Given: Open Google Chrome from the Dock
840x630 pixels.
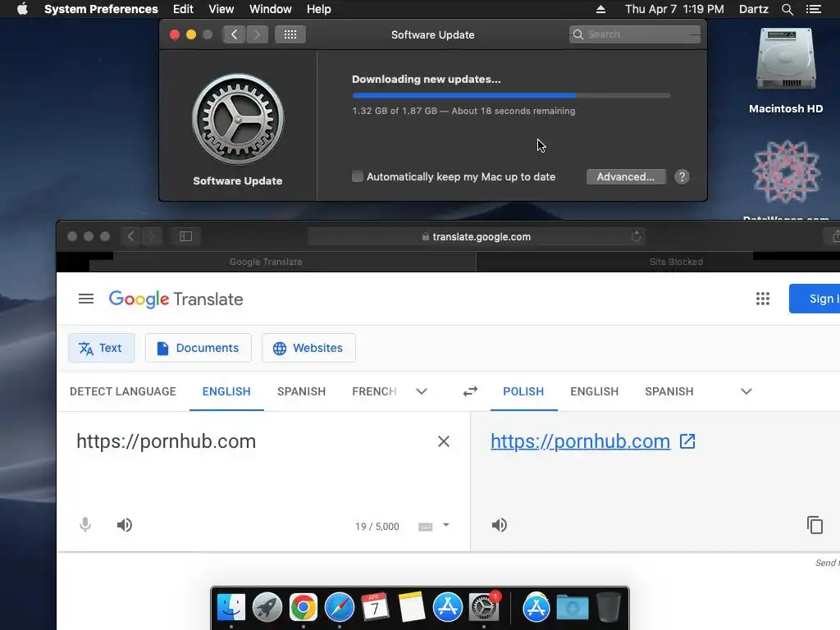Looking at the screenshot, I should point(304,608).
